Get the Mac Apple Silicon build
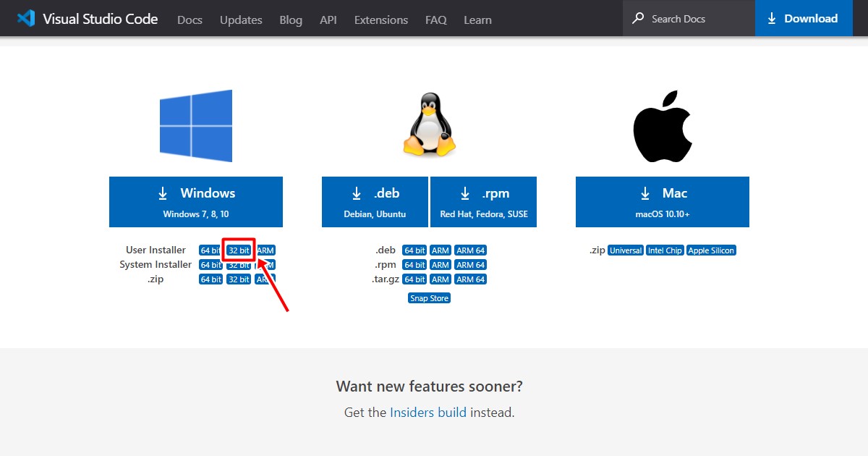 [x=711, y=250]
